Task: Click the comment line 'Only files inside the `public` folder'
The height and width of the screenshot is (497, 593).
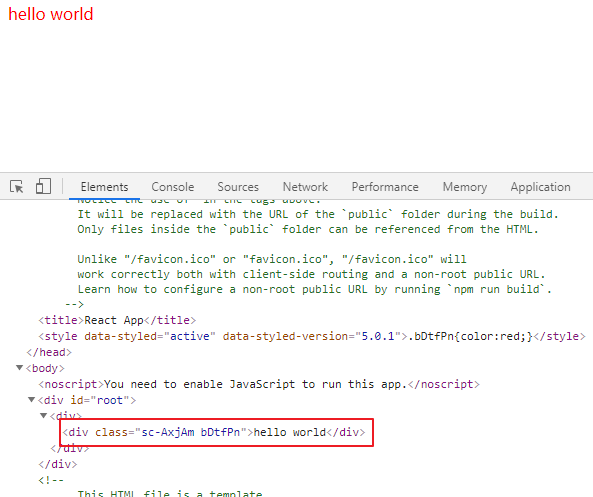Action: [308, 230]
